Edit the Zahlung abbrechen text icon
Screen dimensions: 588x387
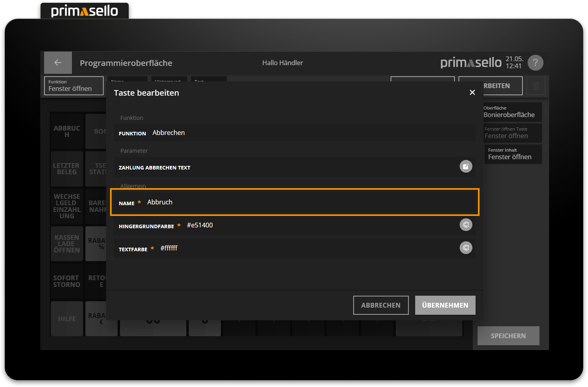[466, 167]
